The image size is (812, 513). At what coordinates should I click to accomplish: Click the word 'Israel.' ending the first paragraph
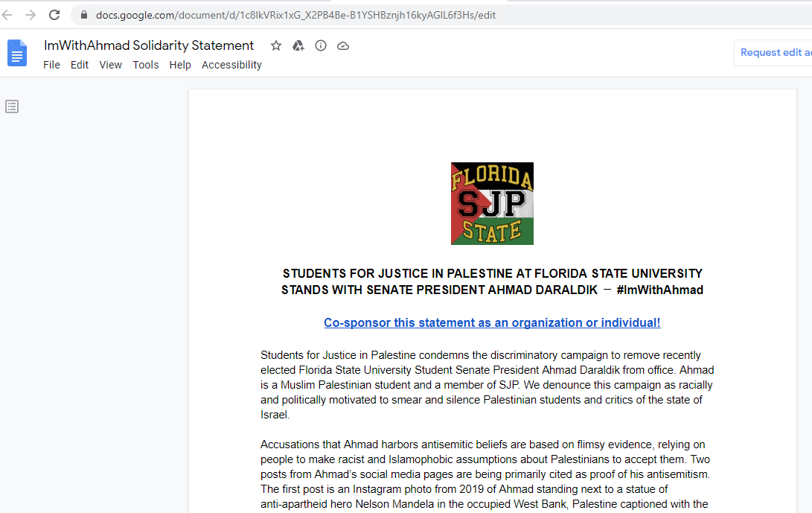point(275,415)
